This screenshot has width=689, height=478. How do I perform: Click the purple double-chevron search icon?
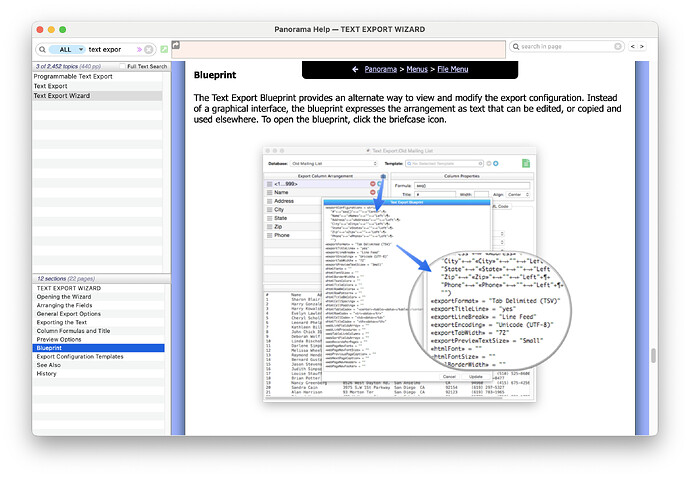[139, 50]
